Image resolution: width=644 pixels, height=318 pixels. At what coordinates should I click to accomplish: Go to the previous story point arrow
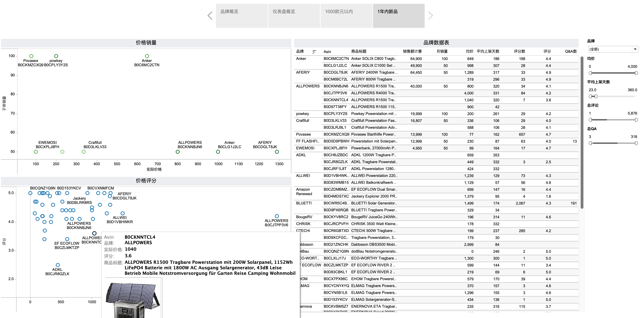point(210,16)
